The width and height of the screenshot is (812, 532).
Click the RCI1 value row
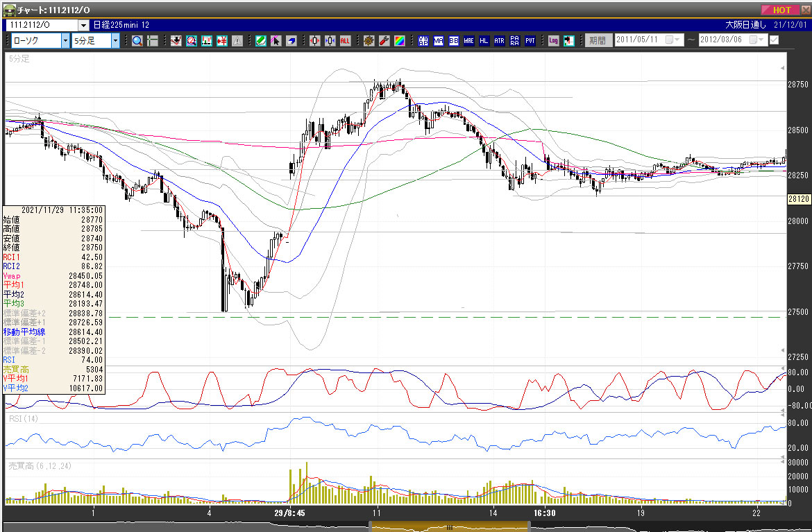click(53, 257)
